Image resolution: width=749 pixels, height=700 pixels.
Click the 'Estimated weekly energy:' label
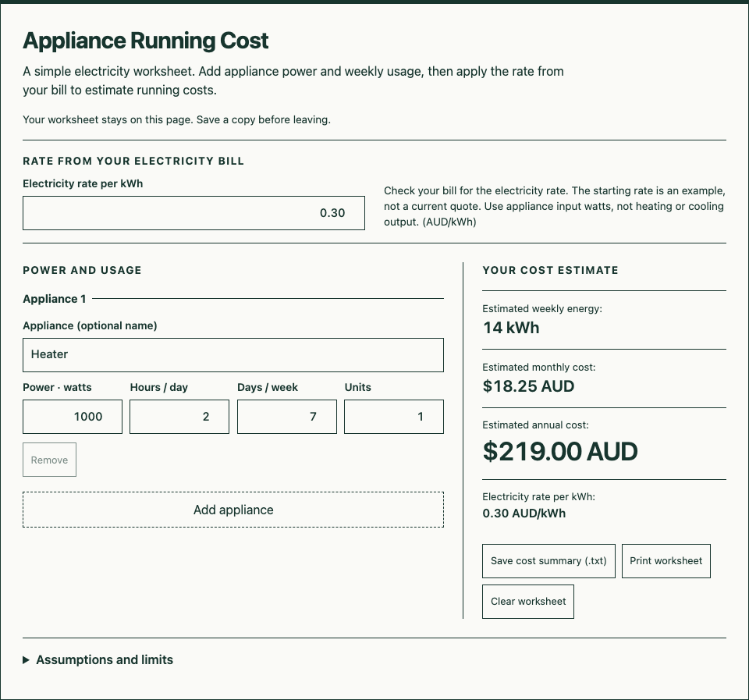[x=542, y=309]
